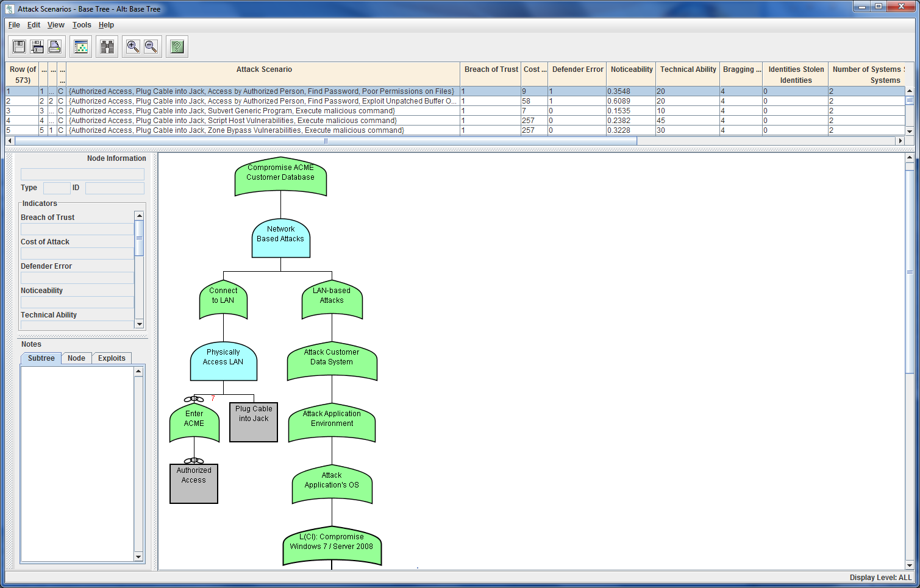
Task: Select the Network Based Attacks node
Action: click(x=280, y=238)
